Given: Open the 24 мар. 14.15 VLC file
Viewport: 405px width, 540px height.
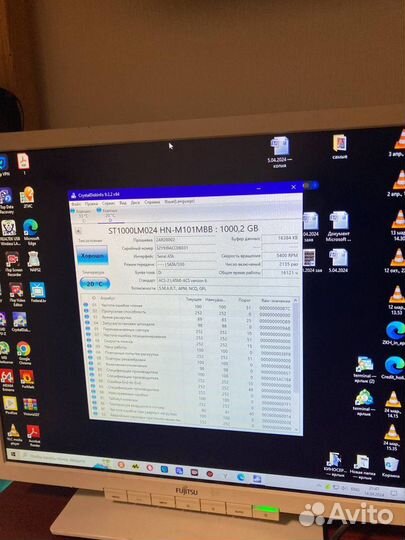Looking at the screenshot, I should tap(393, 404).
